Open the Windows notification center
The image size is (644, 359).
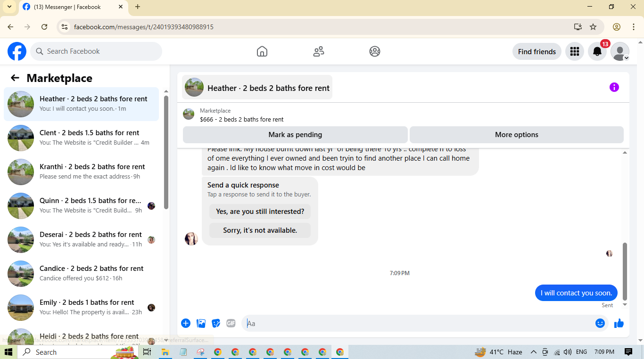[x=628, y=352]
